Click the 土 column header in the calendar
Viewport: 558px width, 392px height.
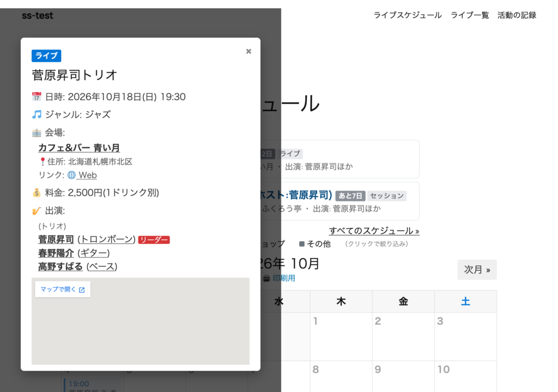coord(465,302)
